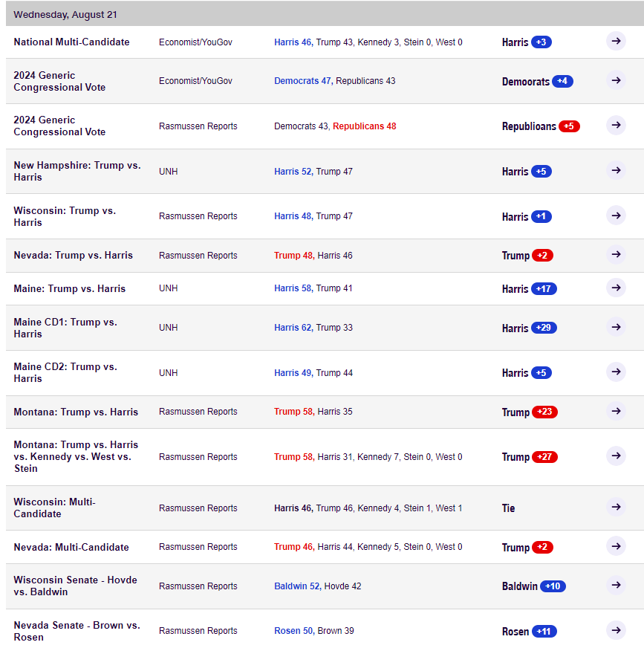
Task: Click the Harris +17 spread badge
Action: pyautogui.click(x=544, y=288)
